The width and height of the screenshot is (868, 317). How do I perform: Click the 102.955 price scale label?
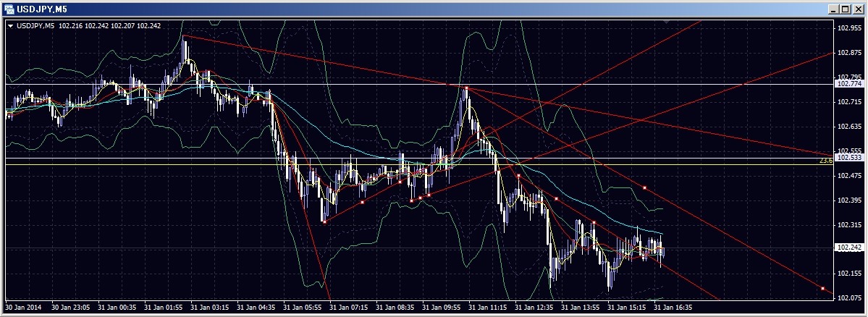(x=849, y=28)
